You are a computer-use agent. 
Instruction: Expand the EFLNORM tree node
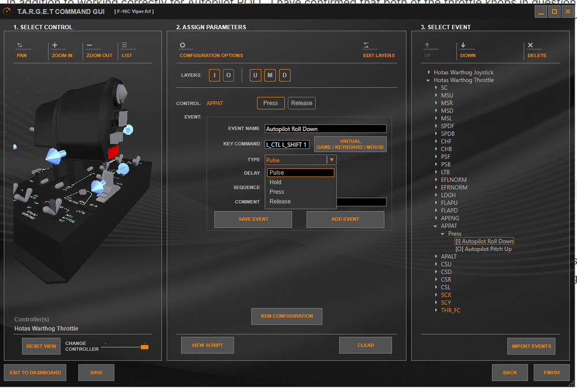(436, 180)
